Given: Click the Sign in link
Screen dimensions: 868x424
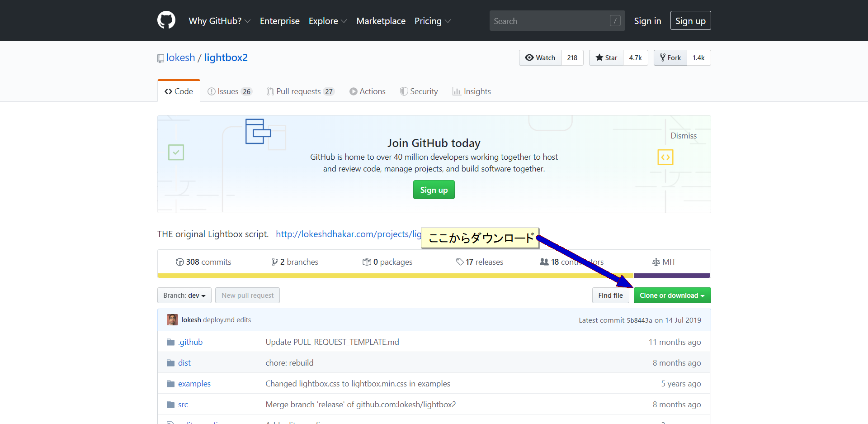Looking at the screenshot, I should [x=647, y=21].
